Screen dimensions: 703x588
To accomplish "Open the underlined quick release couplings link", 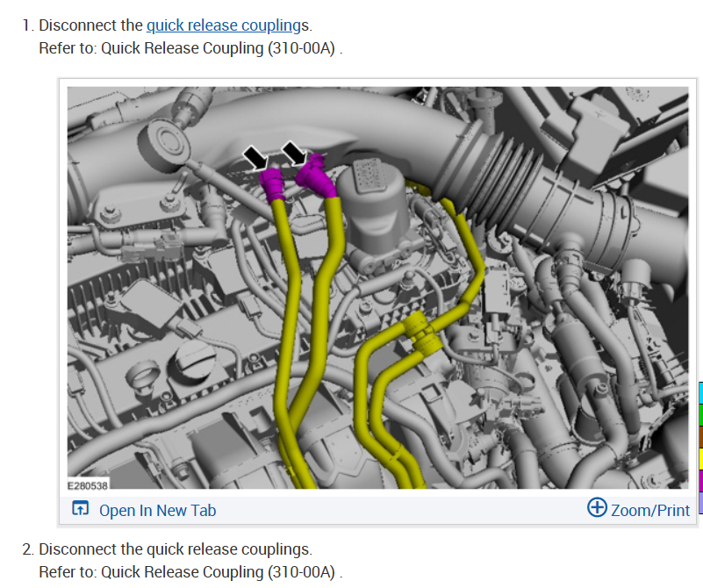I will [224, 25].
